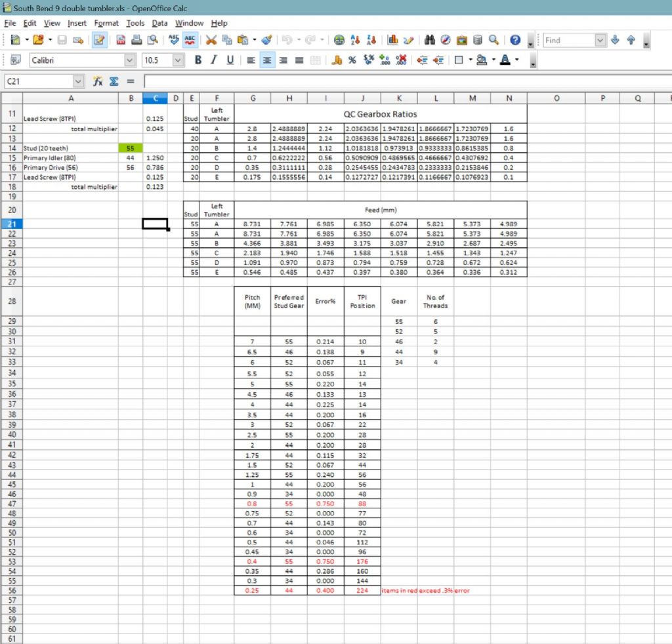Send document as e-mail icon
The image size is (672, 644).
click(x=78, y=40)
